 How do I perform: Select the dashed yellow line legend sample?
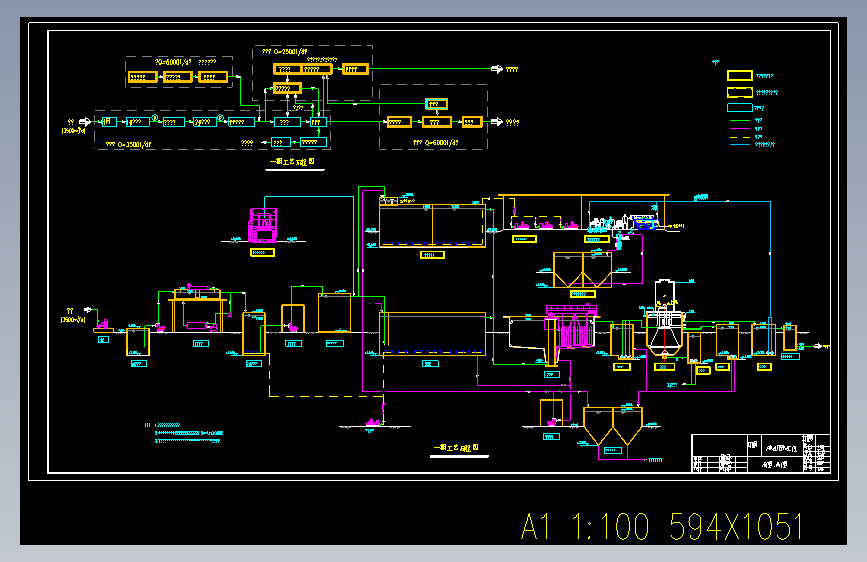pyautogui.click(x=740, y=137)
